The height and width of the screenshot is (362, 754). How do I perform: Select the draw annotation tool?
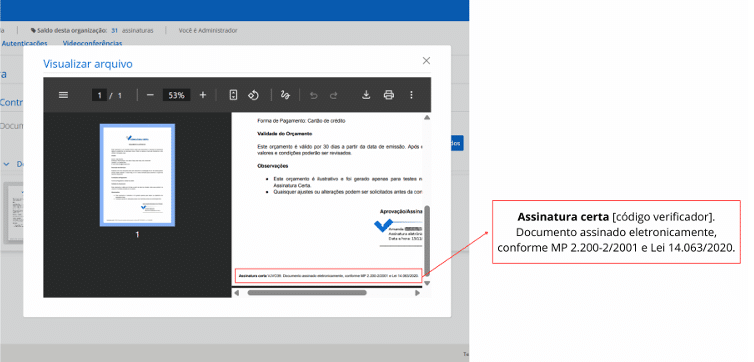285,95
